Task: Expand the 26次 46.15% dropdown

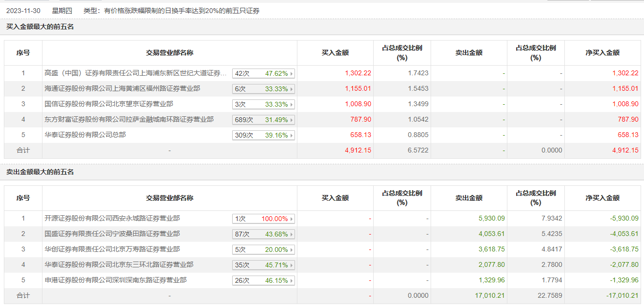Action: pyautogui.click(x=264, y=280)
